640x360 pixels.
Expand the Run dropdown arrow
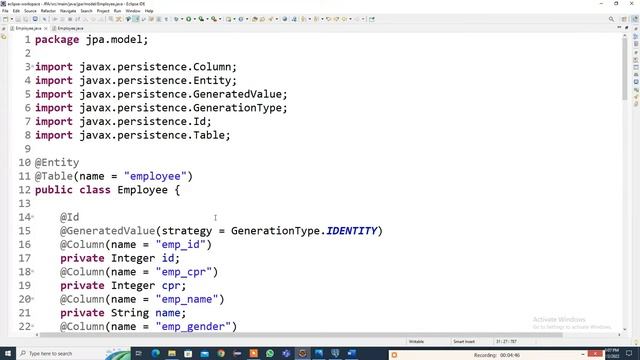(x=195, y=19)
